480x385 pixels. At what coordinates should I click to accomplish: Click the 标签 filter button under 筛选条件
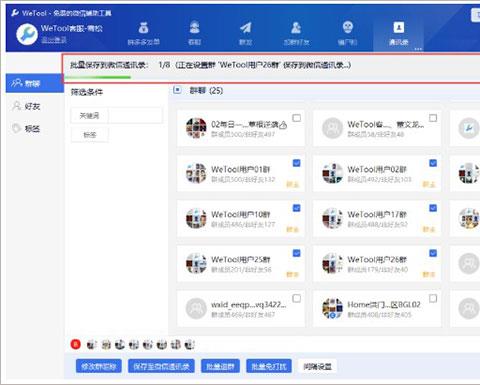(x=89, y=135)
